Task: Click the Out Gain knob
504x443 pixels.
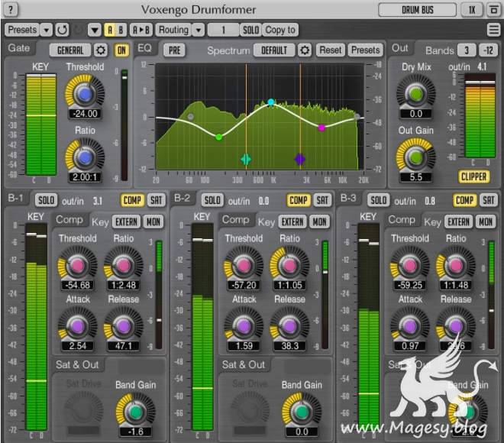Action: point(416,157)
